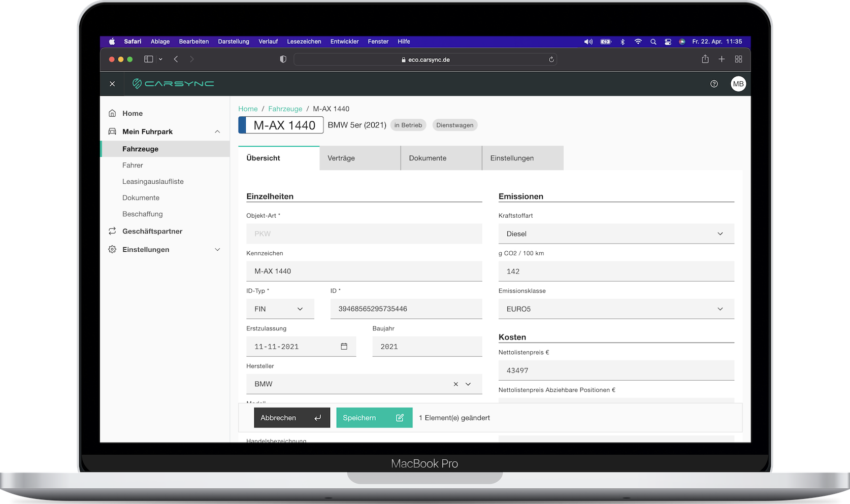Follow the Home breadcrumb link
Viewport: 850px width, 504px height.
coord(248,109)
